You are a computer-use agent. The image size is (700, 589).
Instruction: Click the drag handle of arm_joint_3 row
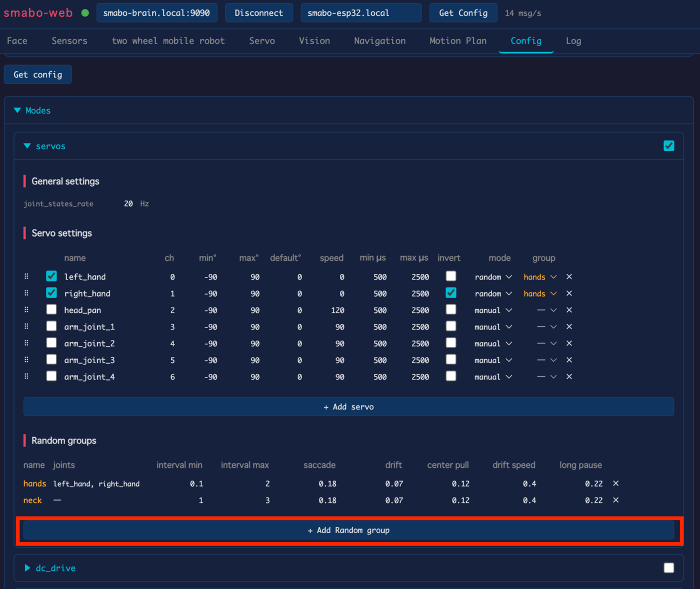[x=26, y=359]
